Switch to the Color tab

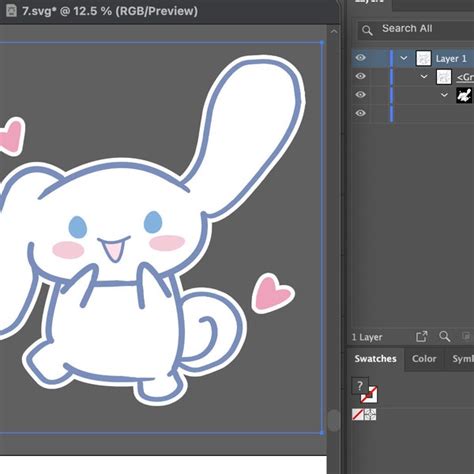coord(424,359)
